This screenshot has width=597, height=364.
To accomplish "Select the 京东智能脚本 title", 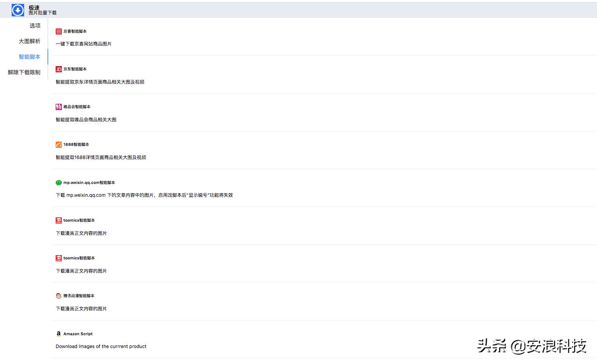I will (x=75, y=69).
